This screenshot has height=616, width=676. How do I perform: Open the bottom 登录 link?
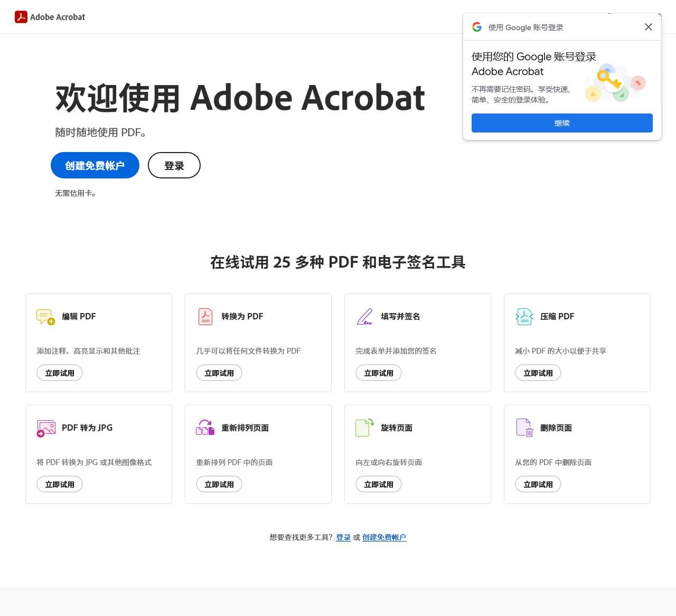343,537
